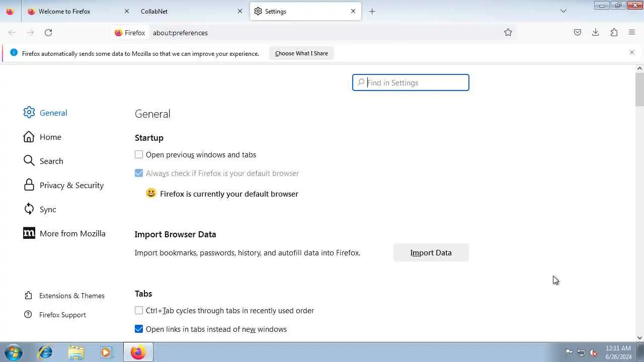Close the CollabNet tab
This screenshot has height=362, width=644.
pos(240,11)
